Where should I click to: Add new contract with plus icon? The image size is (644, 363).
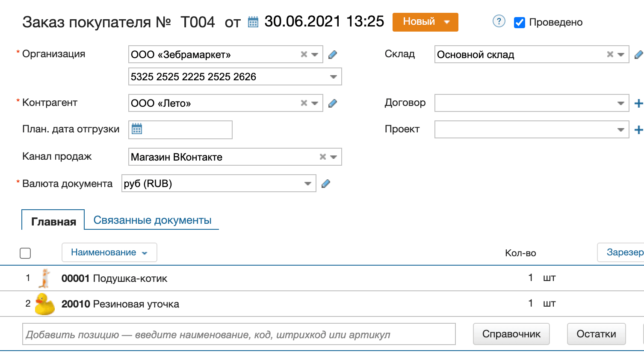(x=638, y=103)
